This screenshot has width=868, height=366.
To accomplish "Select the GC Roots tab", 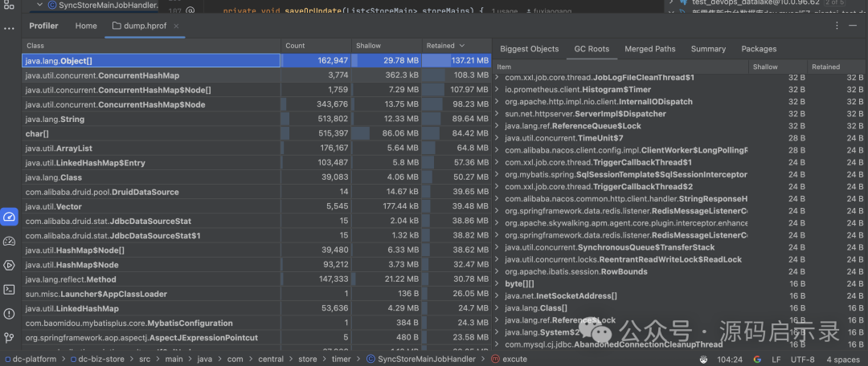I will [592, 49].
